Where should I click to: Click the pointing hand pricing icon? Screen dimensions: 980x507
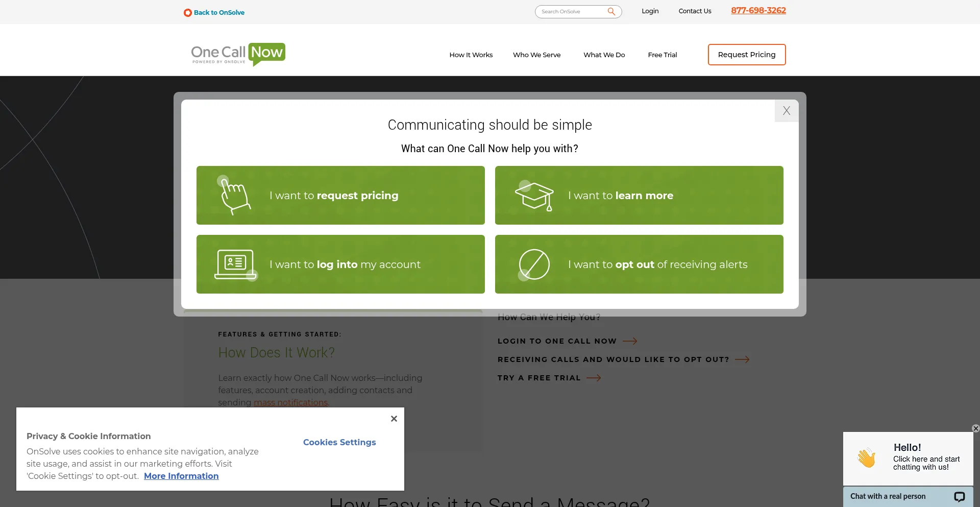coord(235,196)
